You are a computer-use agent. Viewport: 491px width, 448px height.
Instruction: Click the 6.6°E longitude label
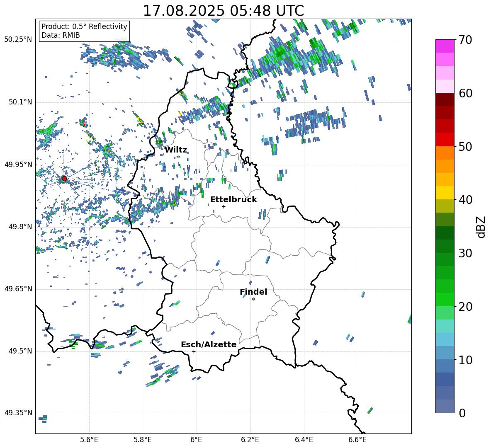357,440
